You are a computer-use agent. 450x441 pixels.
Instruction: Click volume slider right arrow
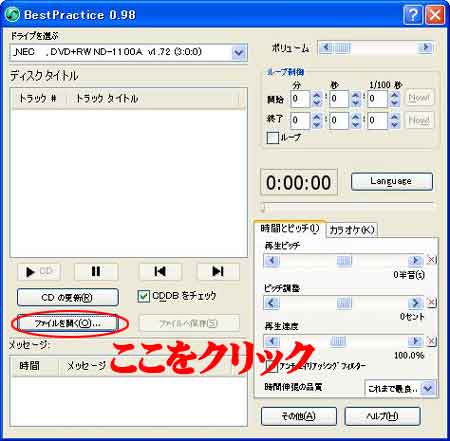[425, 48]
